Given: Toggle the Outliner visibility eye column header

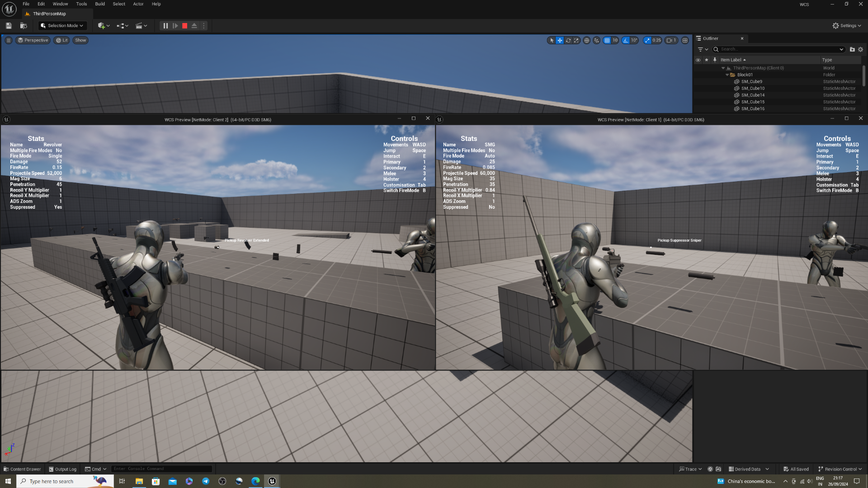Looking at the screenshot, I should 698,60.
